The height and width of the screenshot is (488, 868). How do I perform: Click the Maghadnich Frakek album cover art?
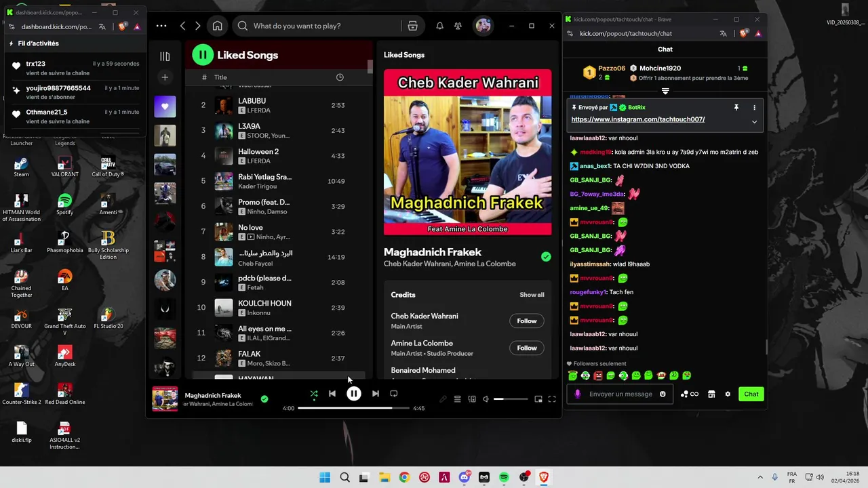467,152
